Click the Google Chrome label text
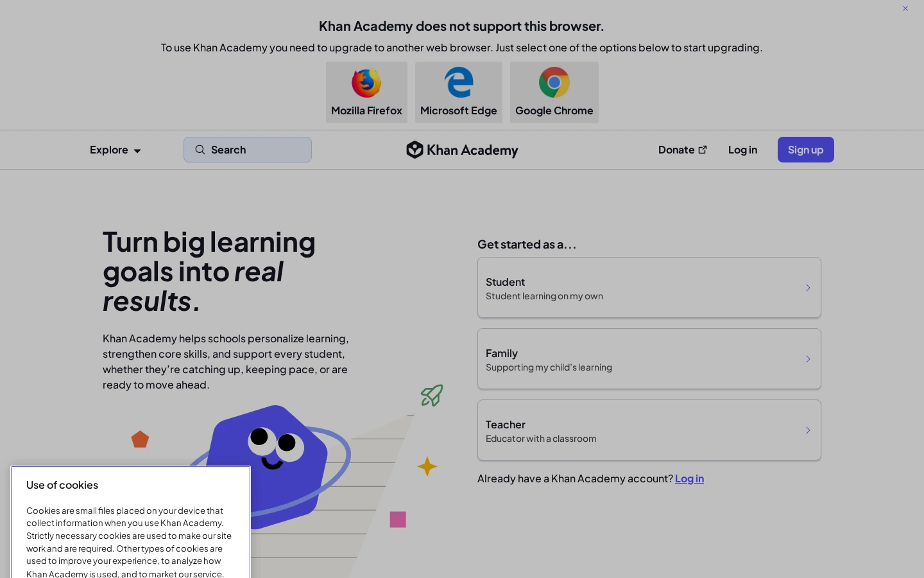924x578 pixels. (x=554, y=110)
